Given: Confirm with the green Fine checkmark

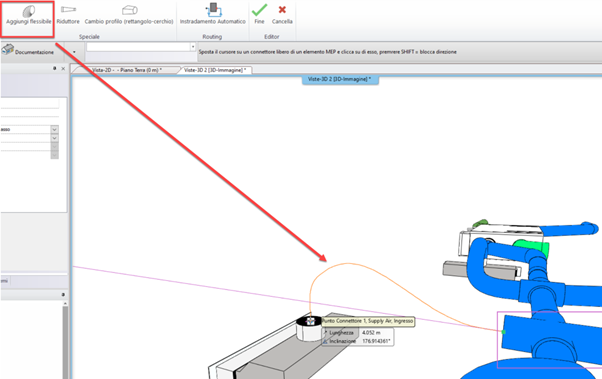Looking at the screenshot, I should click(260, 15).
